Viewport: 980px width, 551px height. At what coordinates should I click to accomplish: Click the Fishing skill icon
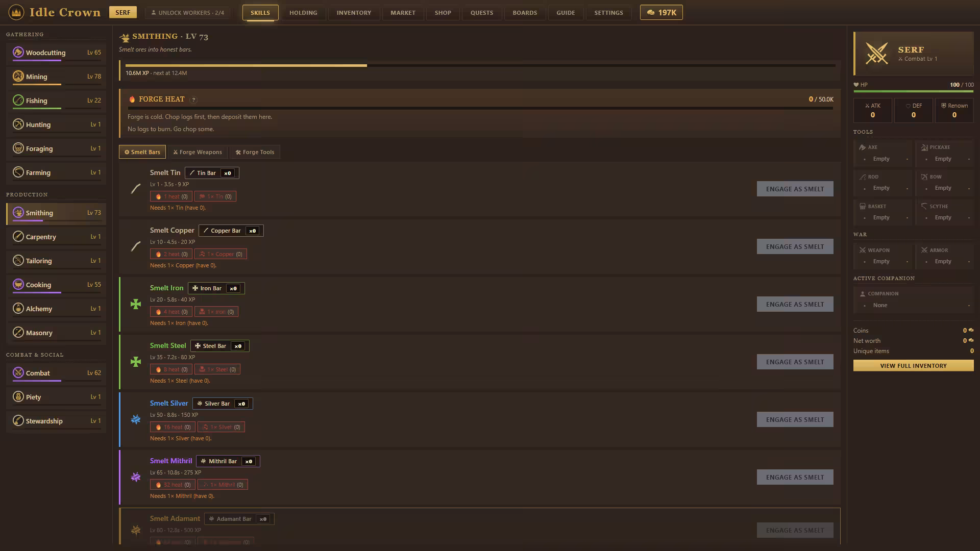[x=18, y=100]
